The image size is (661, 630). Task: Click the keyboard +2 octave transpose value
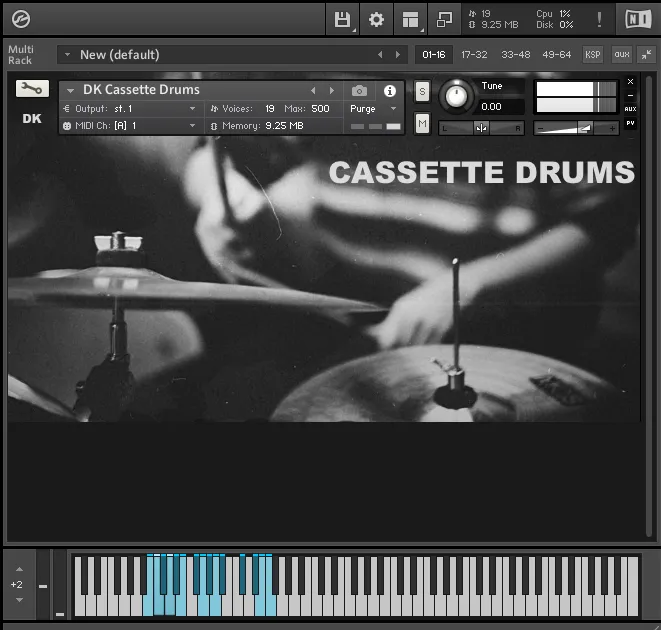point(17,584)
